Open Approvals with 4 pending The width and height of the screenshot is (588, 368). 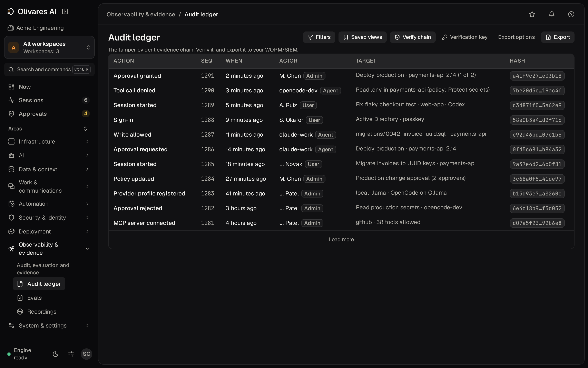[x=49, y=114]
